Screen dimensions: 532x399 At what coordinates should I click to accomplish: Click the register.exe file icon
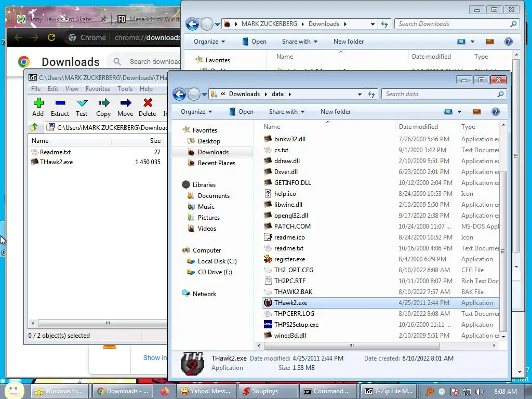click(268, 259)
